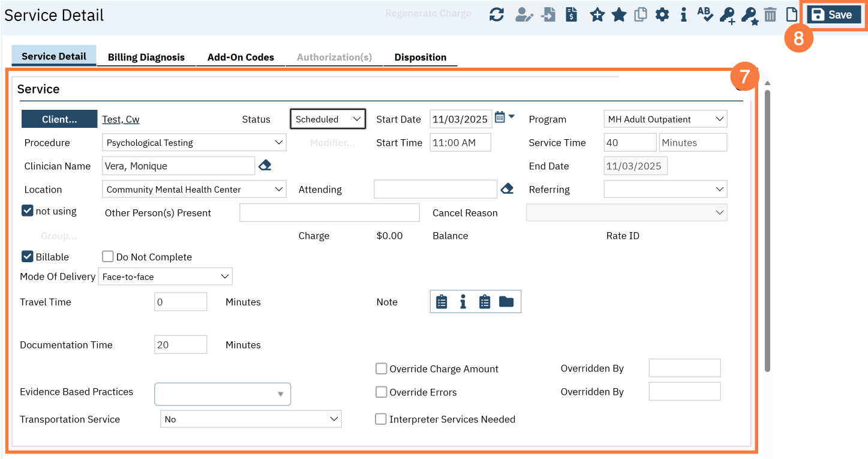Switch to the Billing Diagnosis tab
868x459 pixels.
[x=146, y=58]
